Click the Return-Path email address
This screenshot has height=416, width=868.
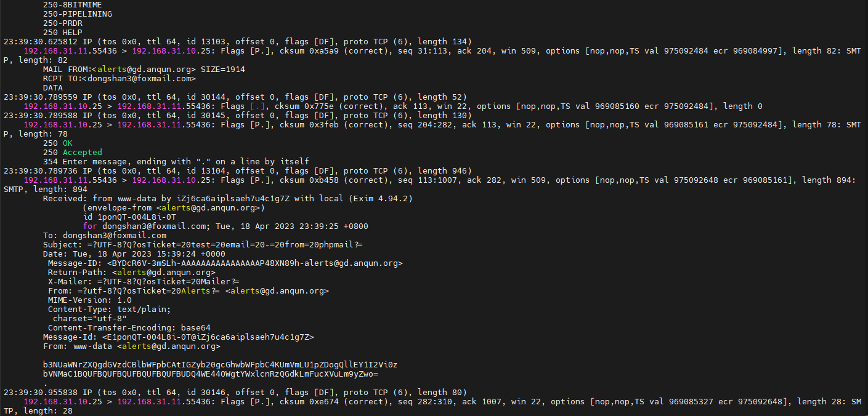pyautogui.click(x=163, y=272)
